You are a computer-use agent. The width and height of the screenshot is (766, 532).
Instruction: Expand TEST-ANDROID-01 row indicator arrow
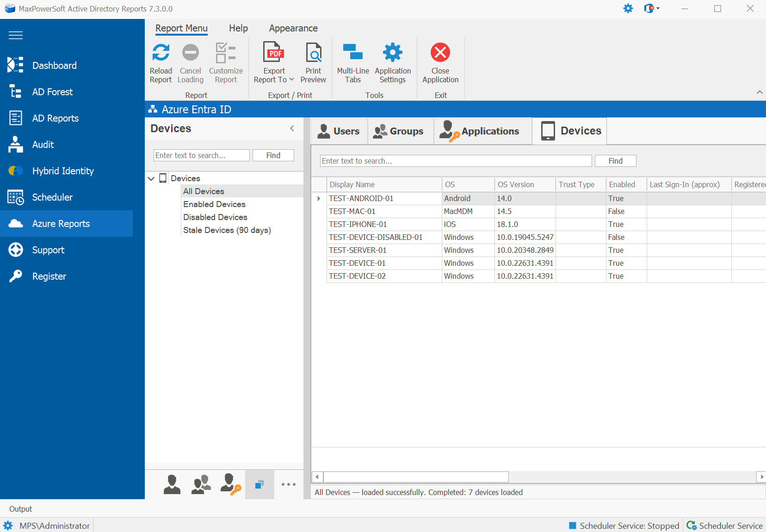point(319,198)
